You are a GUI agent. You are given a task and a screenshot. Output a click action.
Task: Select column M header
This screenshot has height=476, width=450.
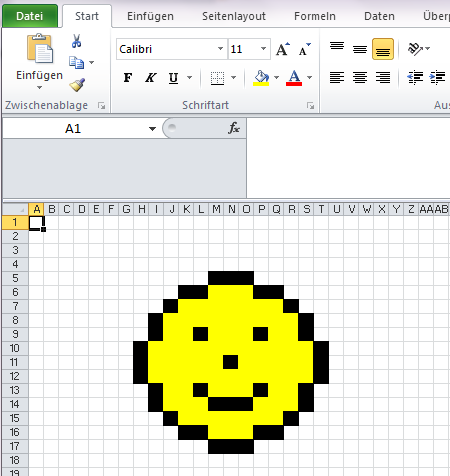[x=217, y=209]
